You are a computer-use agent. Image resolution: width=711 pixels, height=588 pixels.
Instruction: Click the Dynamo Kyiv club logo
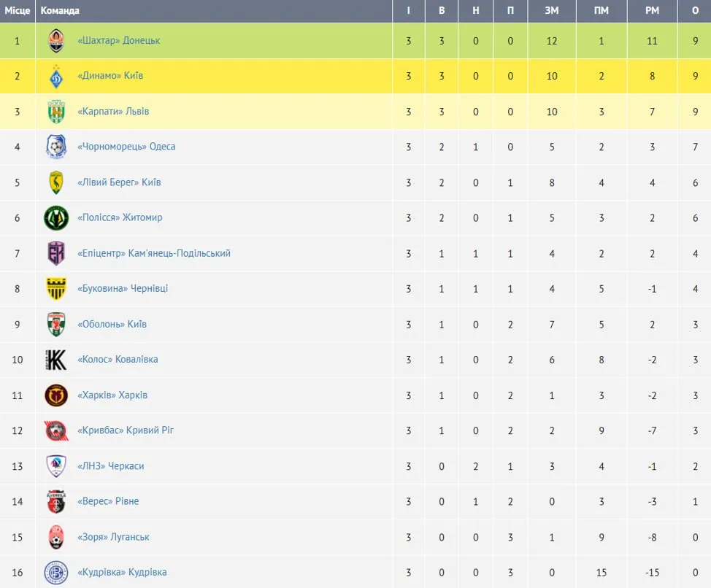point(56,76)
